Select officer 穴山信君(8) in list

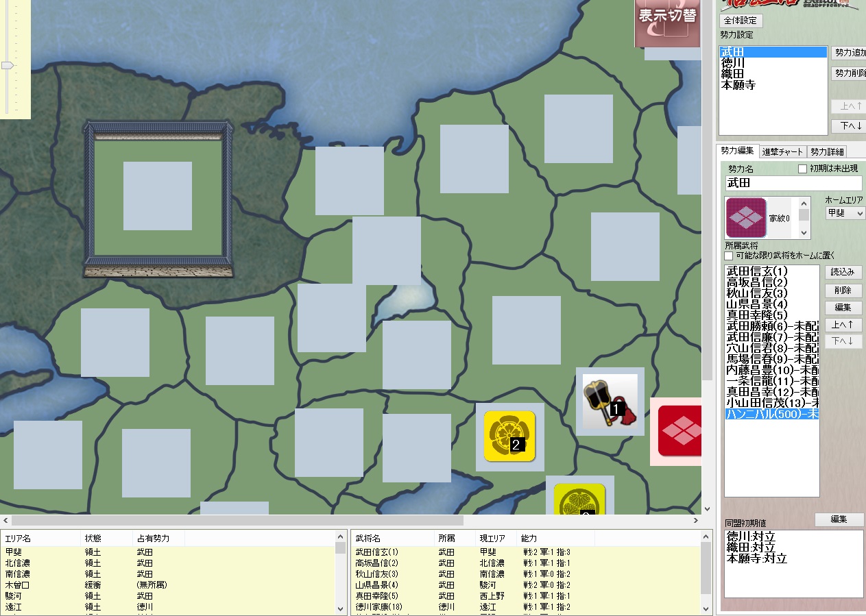coord(772,348)
